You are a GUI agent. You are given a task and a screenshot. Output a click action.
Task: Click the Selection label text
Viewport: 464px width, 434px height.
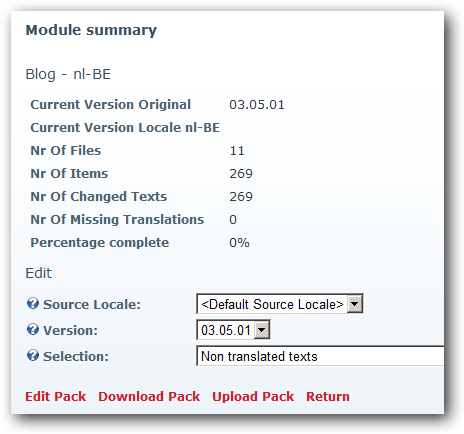pyautogui.click(x=76, y=356)
